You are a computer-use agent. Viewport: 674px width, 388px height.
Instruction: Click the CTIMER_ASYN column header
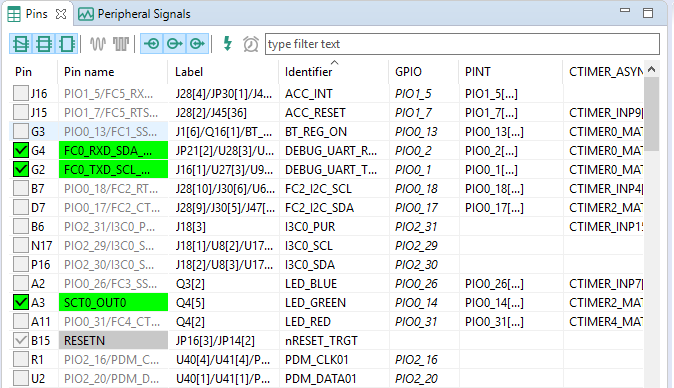(x=604, y=72)
